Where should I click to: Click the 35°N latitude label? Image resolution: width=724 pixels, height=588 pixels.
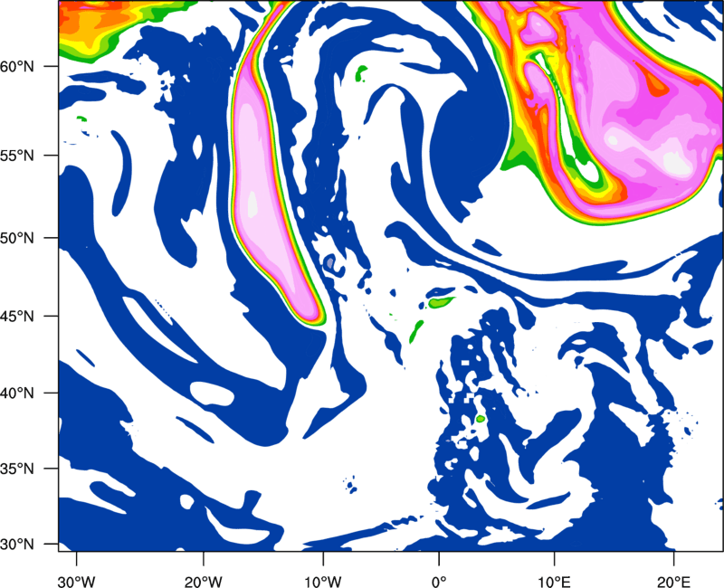click(17, 469)
